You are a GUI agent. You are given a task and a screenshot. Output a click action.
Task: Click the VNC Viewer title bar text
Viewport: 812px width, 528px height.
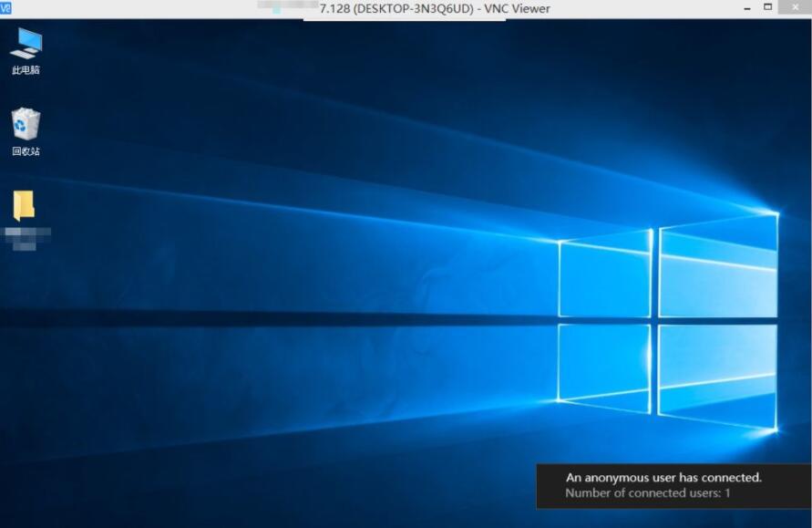[435, 8]
